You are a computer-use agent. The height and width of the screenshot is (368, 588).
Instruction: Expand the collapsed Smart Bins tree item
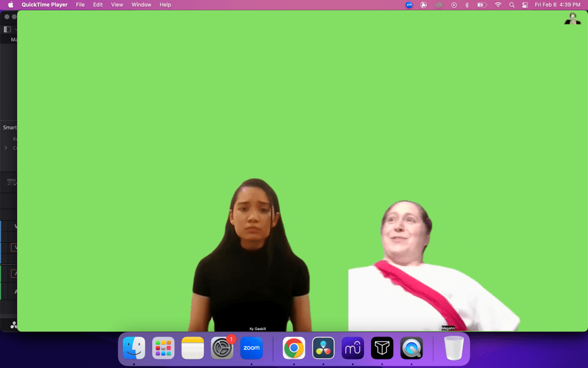[x=6, y=148]
